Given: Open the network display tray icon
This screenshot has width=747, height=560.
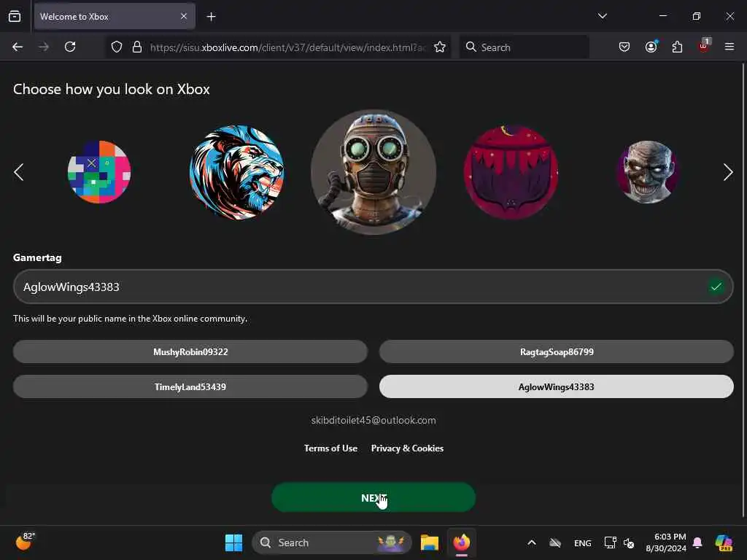Looking at the screenshot, I should 610,542.
